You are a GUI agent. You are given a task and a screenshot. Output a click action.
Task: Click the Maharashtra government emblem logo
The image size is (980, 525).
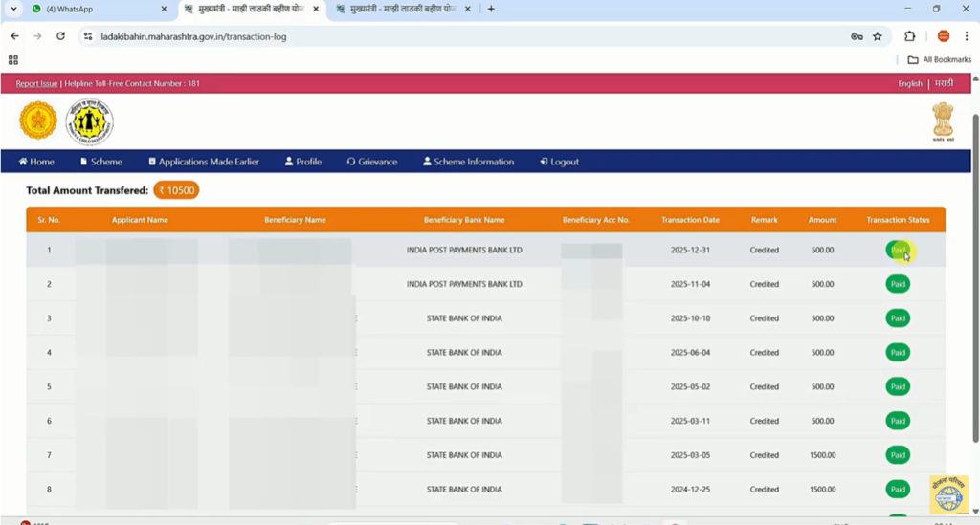tap(38, 120)
